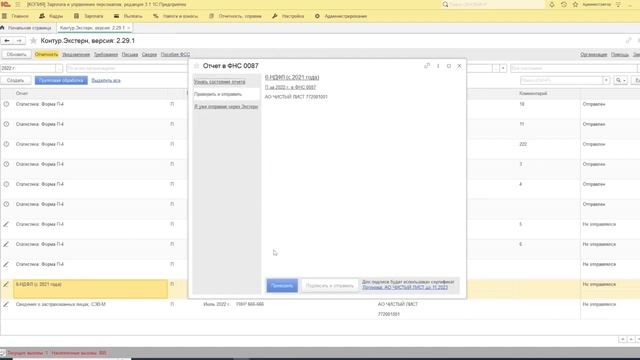Open the Главное section
The width and height of the screenshot is (640, 360).
pos(16,16)
